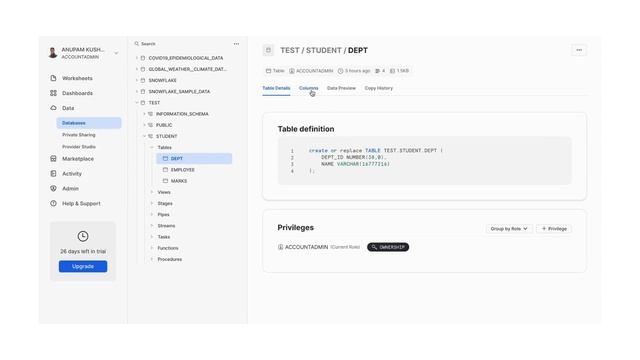Click the table icon beside the TEST / STUDENT / DEPT title
The width and height of the screenshot is (640, 360).
tap(268, 50)
